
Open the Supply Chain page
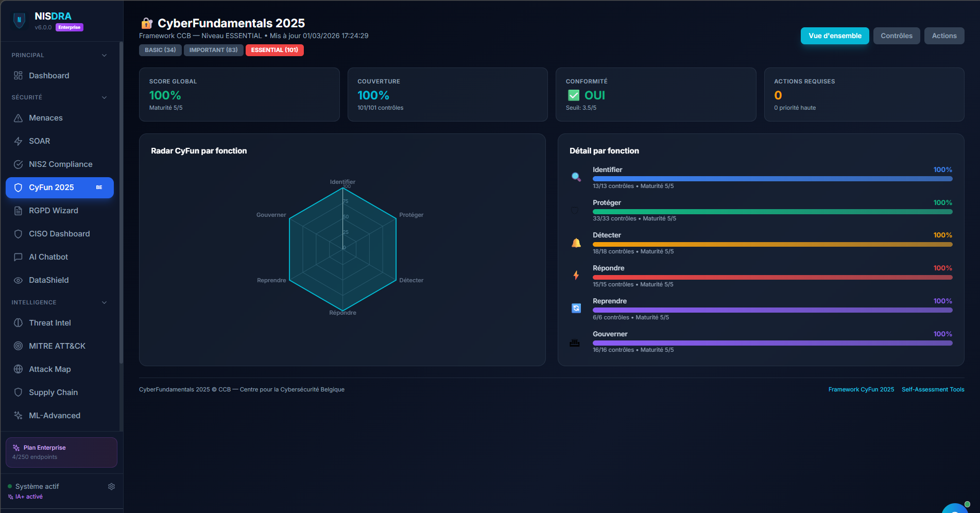click(x=60, y=392)
